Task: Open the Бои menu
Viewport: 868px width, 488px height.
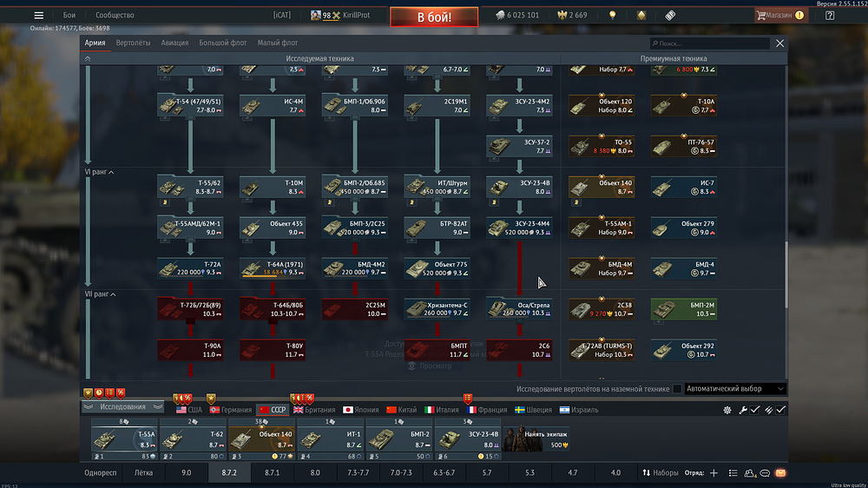Action: pyautogui.click(x=69, y=16)
